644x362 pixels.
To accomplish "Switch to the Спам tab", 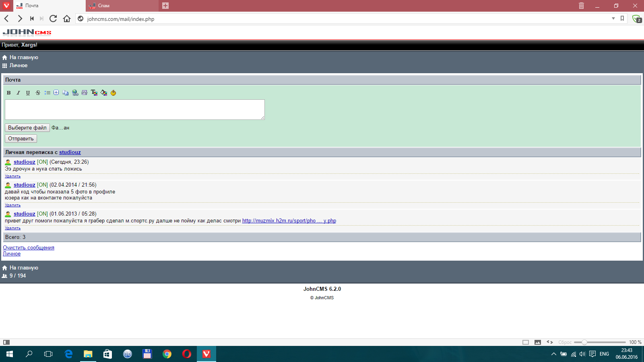I will click(122, 6).
